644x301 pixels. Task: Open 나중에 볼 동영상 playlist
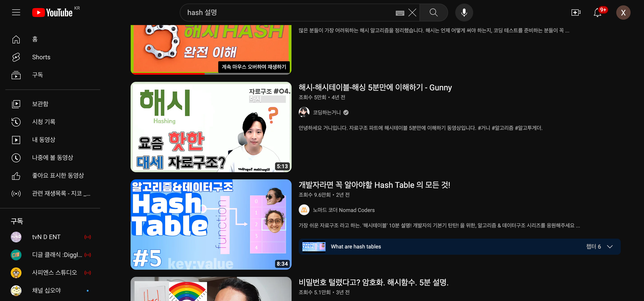point(53,157)
